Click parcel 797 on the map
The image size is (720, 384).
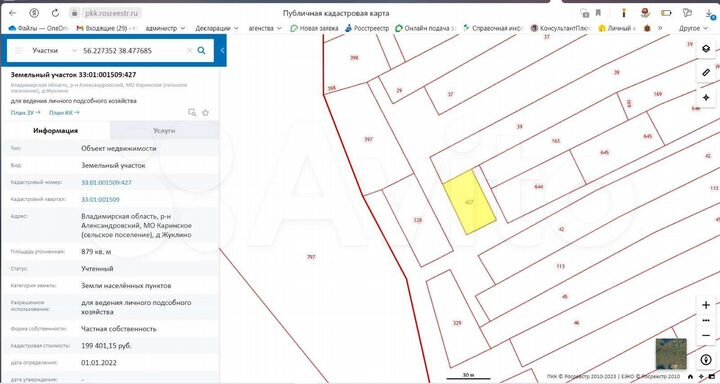[311, 257]
